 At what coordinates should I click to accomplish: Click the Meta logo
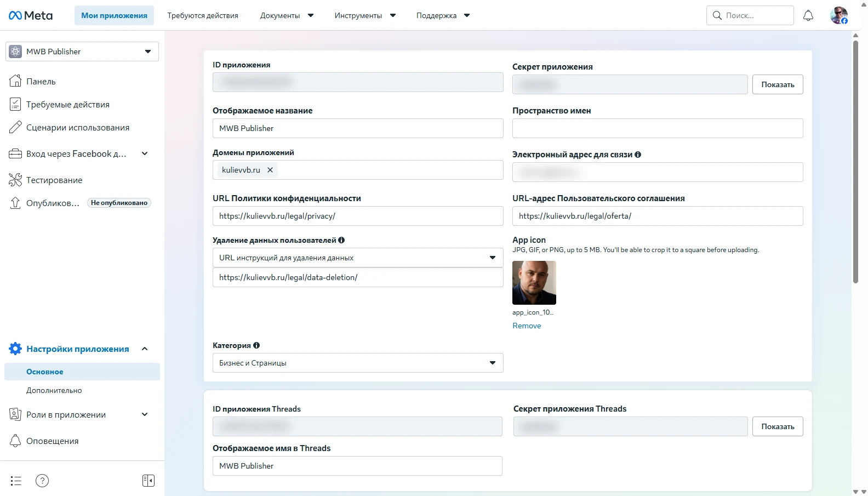click(31, 15)
